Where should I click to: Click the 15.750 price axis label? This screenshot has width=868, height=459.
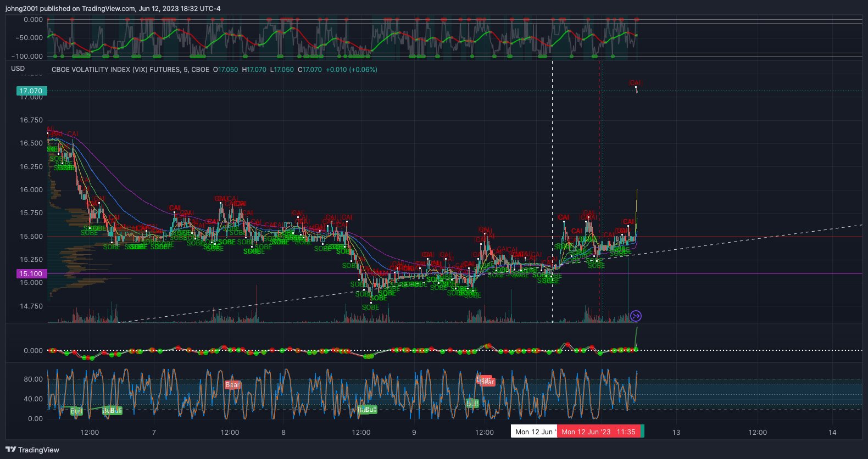tap(31, 213)
